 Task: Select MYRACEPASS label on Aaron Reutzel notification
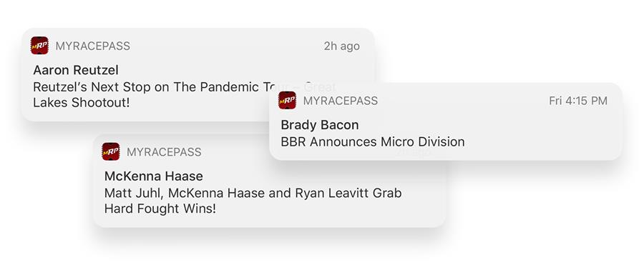pos(93,46)
